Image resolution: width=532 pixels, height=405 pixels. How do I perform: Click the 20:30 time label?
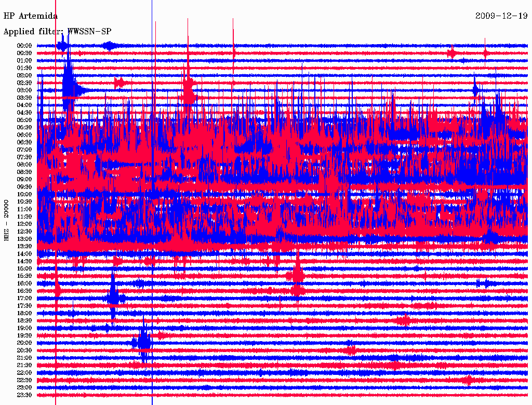tap(24, 350)
